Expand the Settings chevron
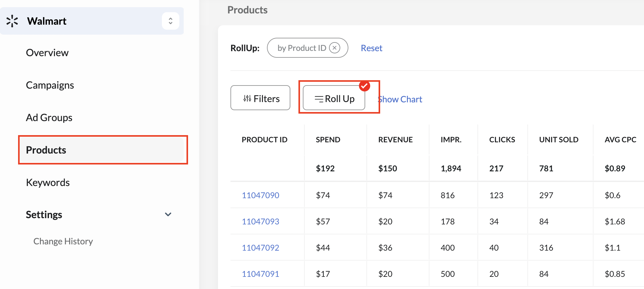The height and width of the screenshot is (289, 644). [168, 214]
